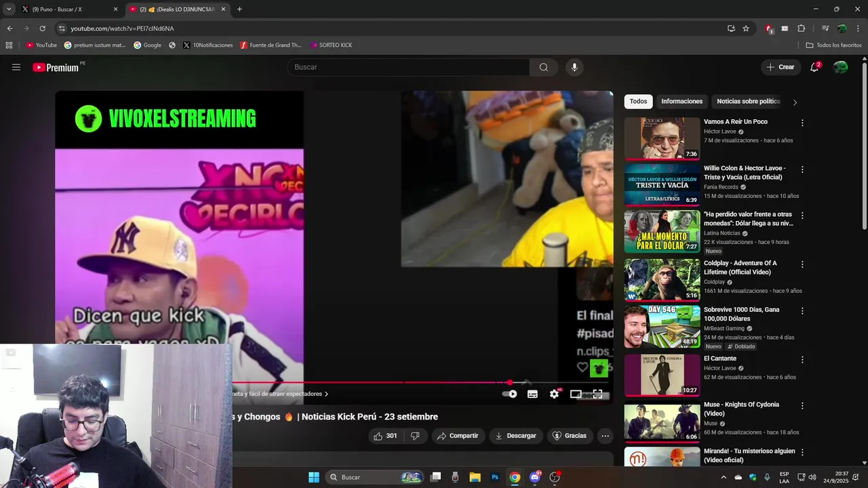This screenshot has width=868, height=488.
Task: Open a new browser tab
Action: coord(239,9)
